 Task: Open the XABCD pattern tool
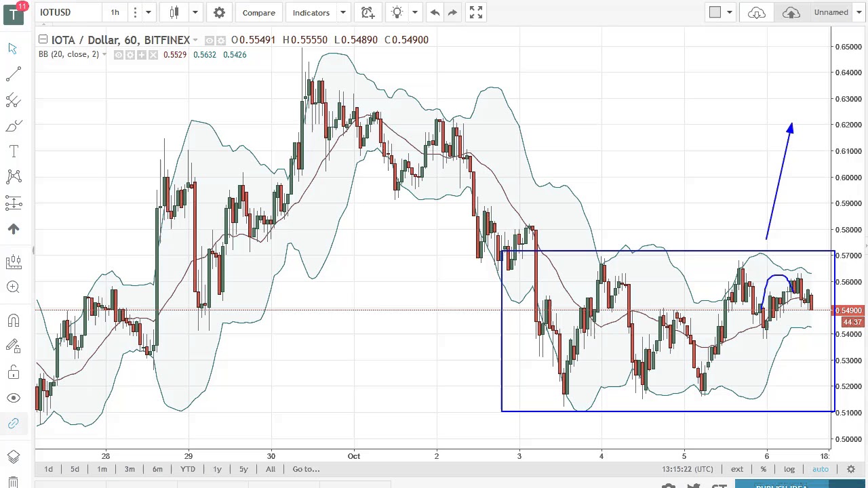pyautogui.click(x=13, y=177)
